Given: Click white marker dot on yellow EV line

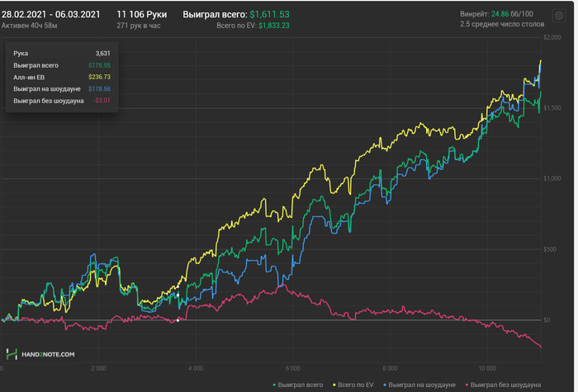Looking at the screenshot, I should [x=178, y=286].
